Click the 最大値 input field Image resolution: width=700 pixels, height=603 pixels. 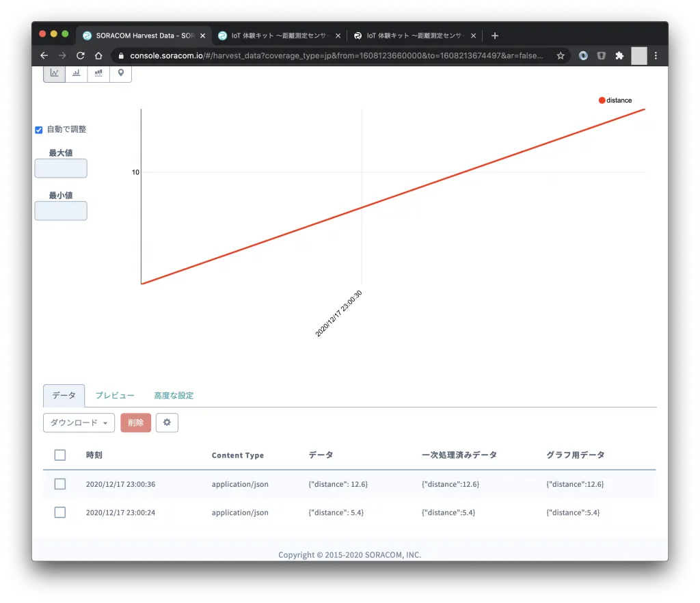click(x=61, y=168)
